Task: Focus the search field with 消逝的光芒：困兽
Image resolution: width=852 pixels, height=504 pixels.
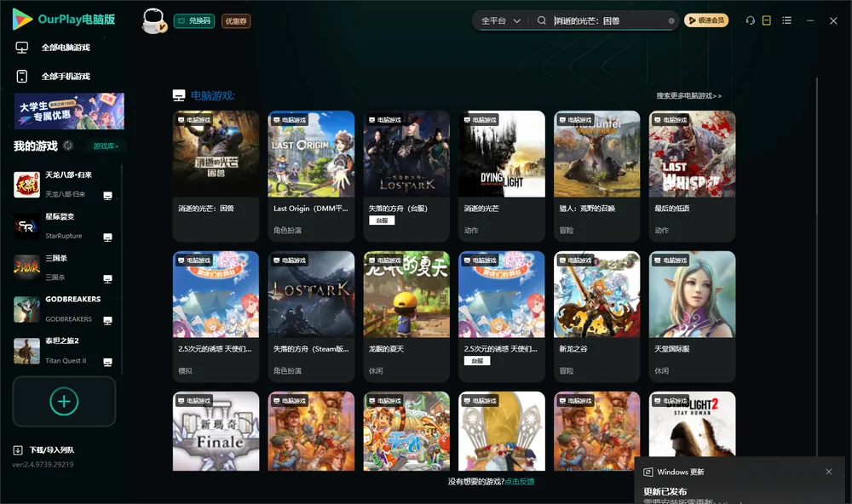Action: 608,20
